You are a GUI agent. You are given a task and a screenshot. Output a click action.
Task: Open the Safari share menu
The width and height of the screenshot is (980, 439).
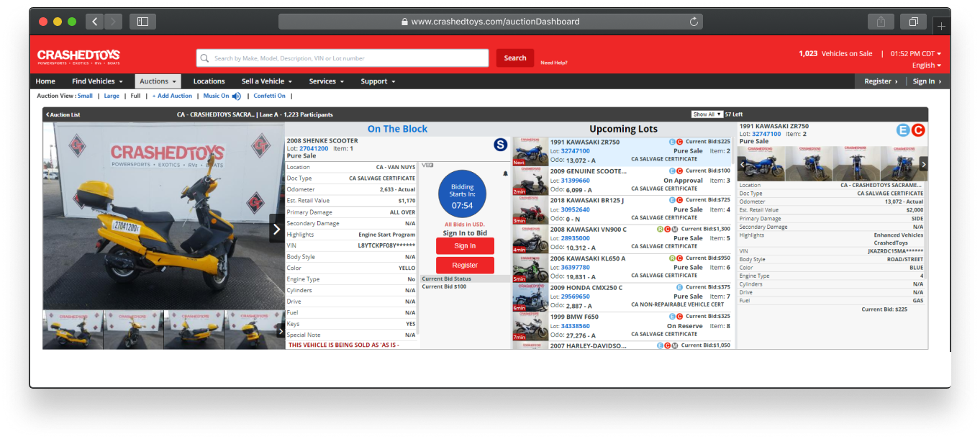click(x=881, y=22)
